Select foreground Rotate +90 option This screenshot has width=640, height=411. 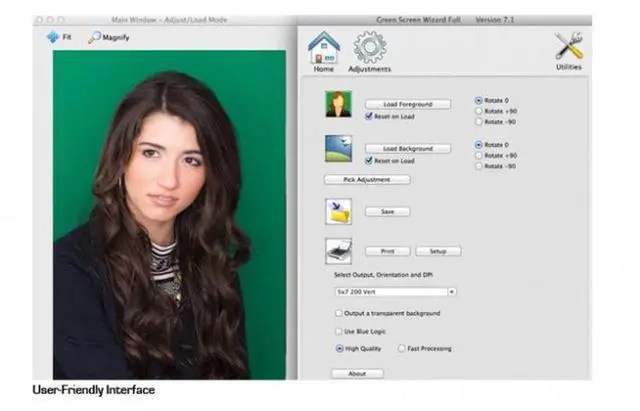click(478, 111)
